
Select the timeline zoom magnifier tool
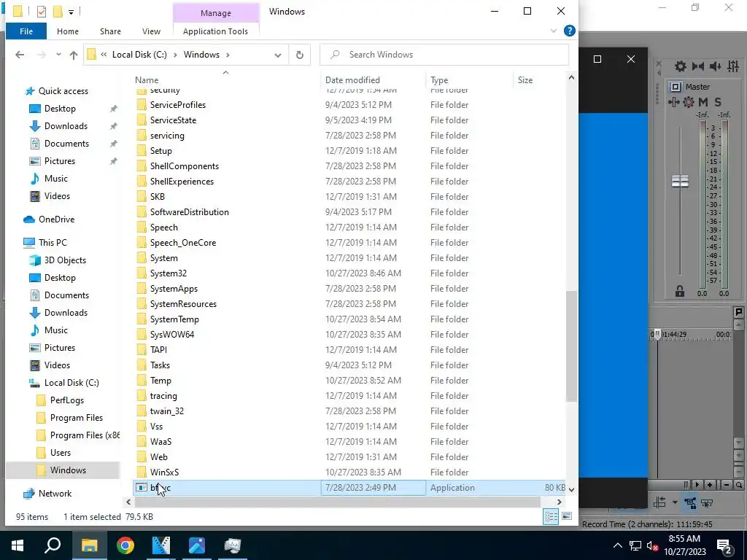pos(739,485)
